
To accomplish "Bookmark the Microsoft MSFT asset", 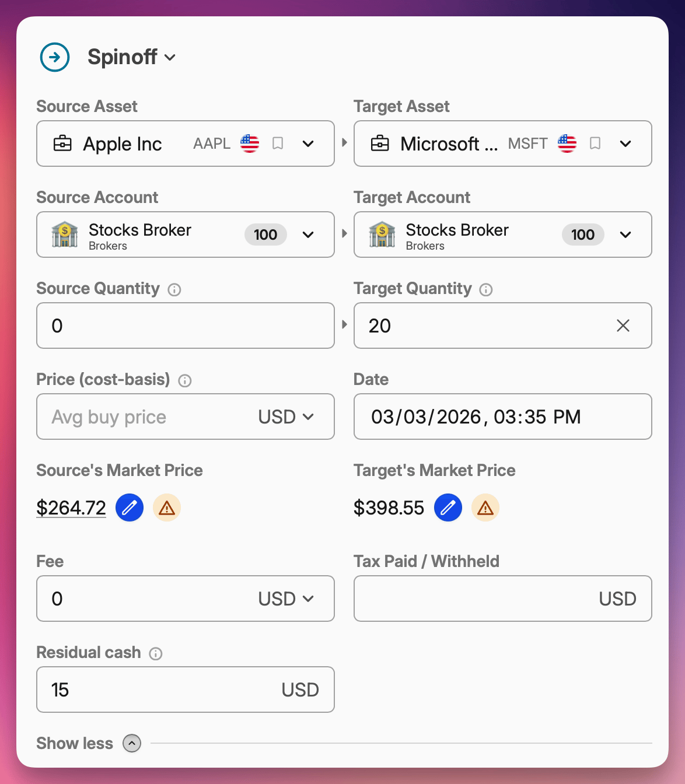I will pyautogui.click(x=595, y=143).
